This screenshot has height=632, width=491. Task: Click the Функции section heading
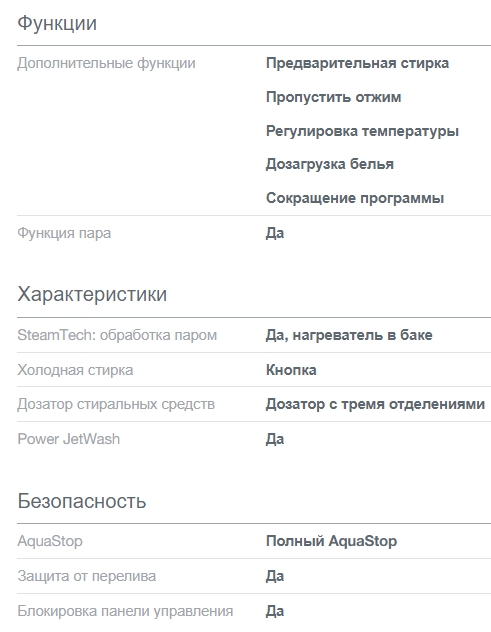57,23
